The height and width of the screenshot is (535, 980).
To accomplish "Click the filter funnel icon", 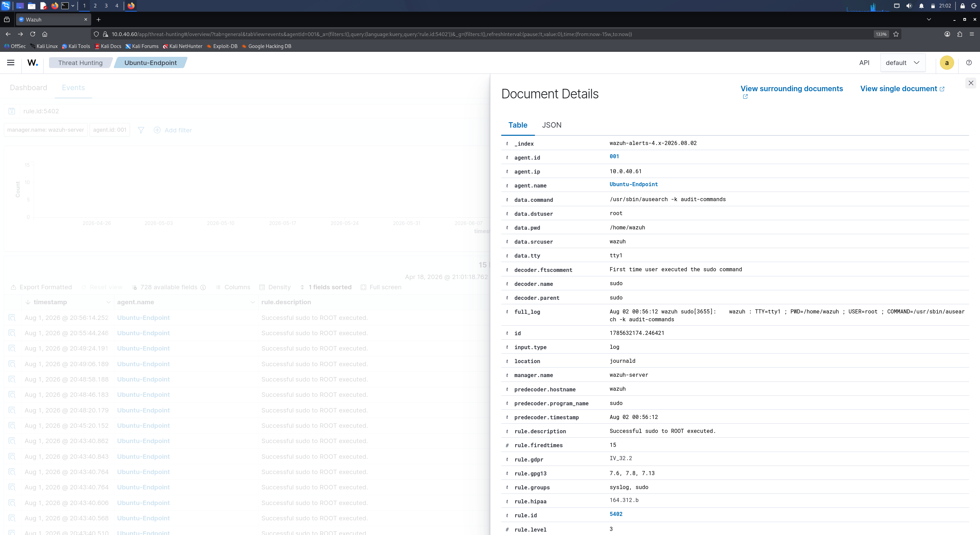I will (x=141, y=130).
